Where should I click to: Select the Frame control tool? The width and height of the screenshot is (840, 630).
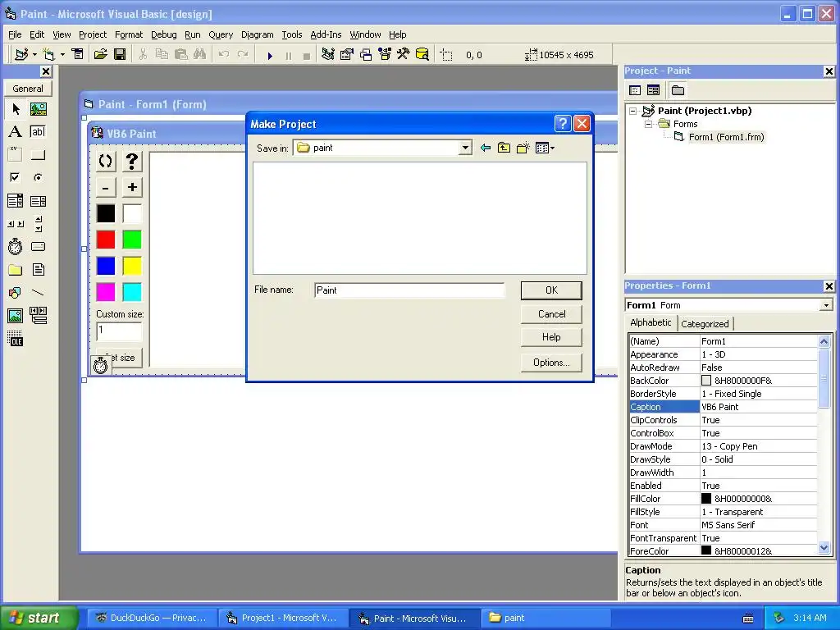click(16, 155)
